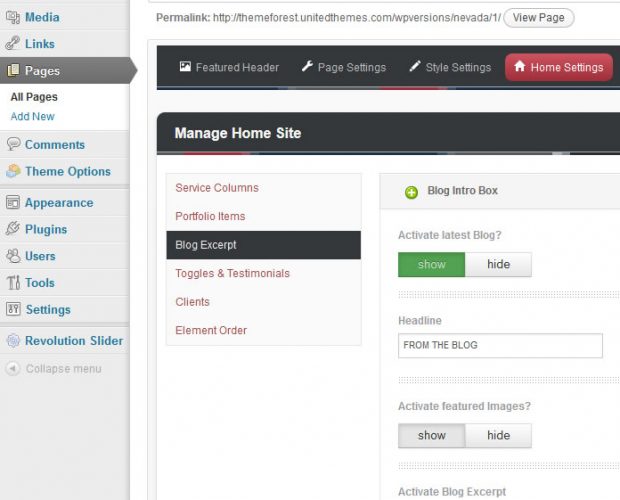Click the Media icon in sidebar
620x500 pixels.
13,17
